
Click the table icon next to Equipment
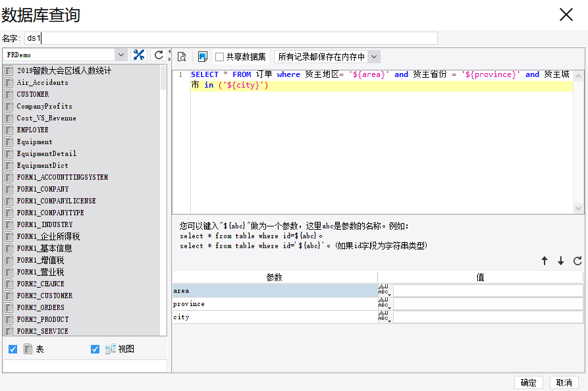tap(9, 142)
